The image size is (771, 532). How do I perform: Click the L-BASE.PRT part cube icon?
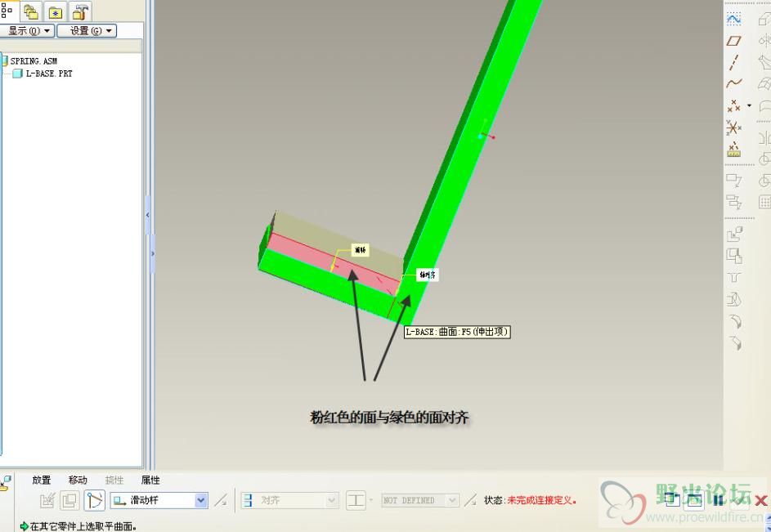point(18,74)
